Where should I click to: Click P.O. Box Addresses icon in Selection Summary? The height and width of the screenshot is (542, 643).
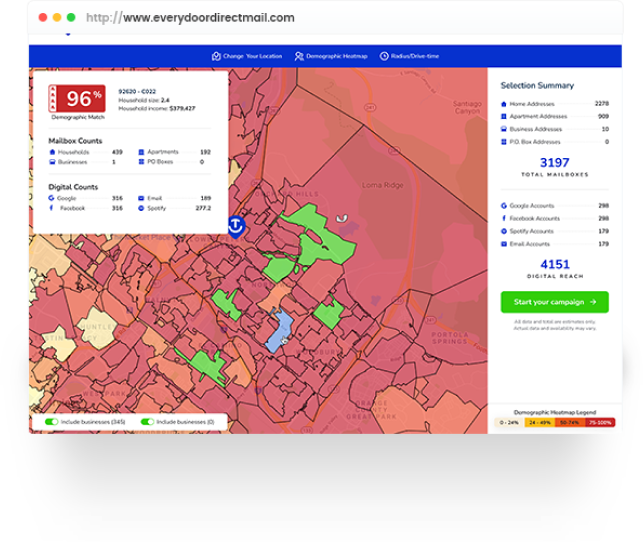[504, 142]
